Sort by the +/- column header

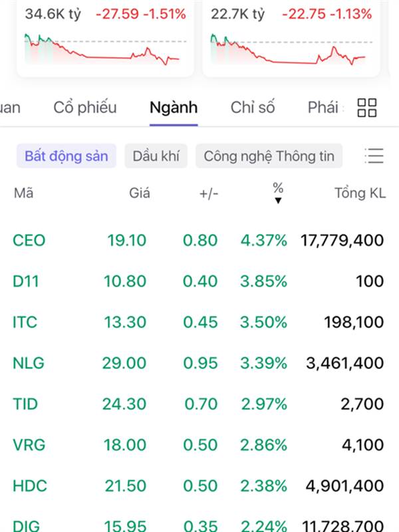click(x=209, y=194)
